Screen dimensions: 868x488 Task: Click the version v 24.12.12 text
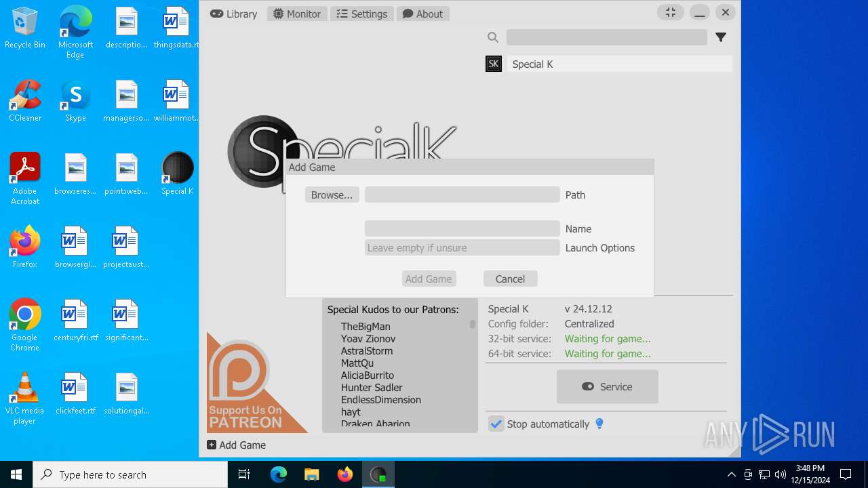(588, 309)
